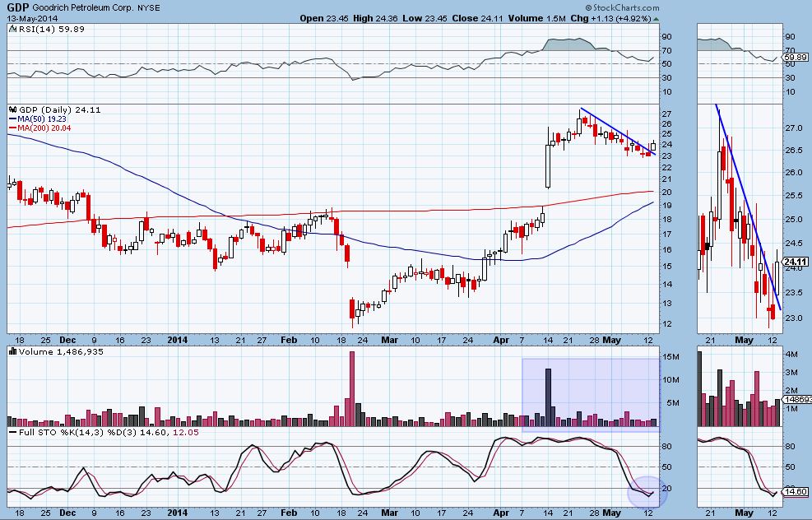The image size is (812, 520).
Task: Click the Goodrich Petroleum Corp. company name
Action: click(83, 8)
